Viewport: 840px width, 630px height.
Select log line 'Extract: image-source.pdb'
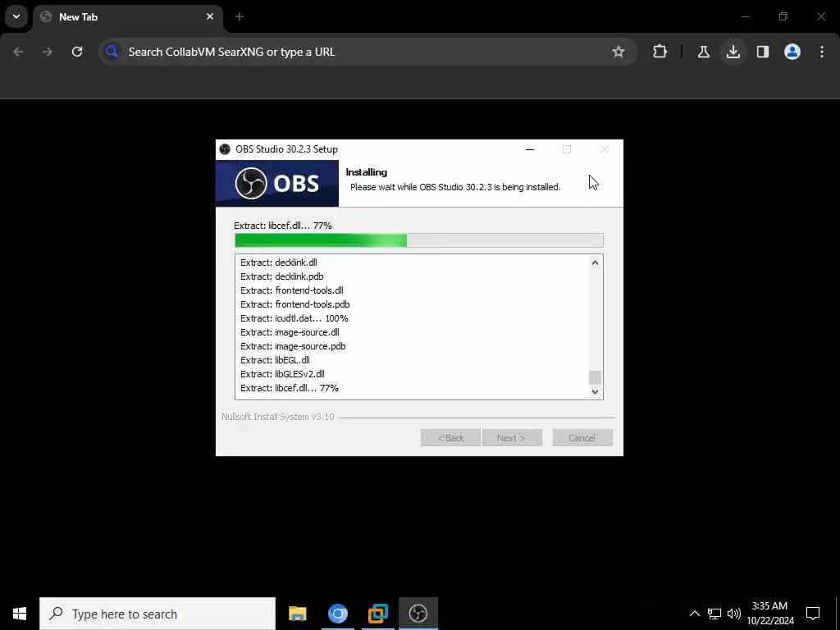pyautogui.click(x=293, y=346)
